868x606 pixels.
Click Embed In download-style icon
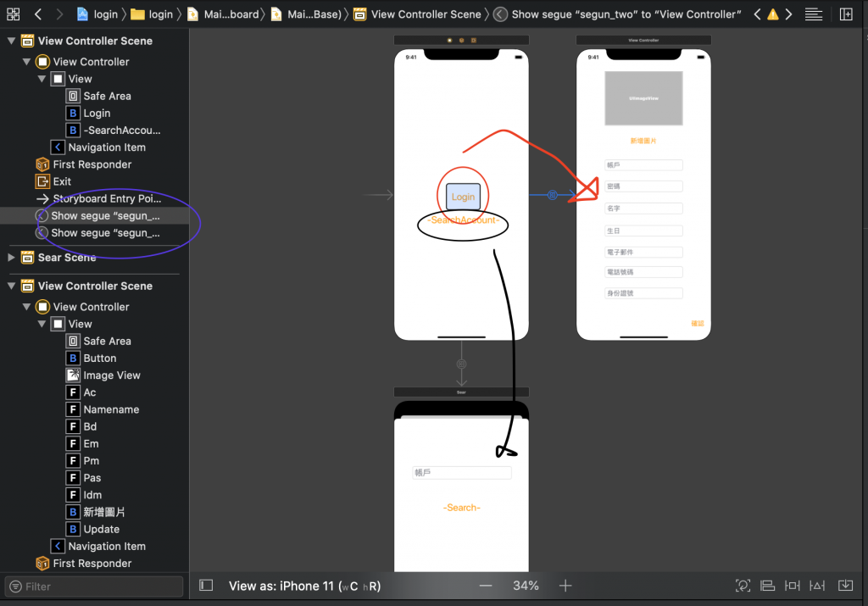(845, 586)
